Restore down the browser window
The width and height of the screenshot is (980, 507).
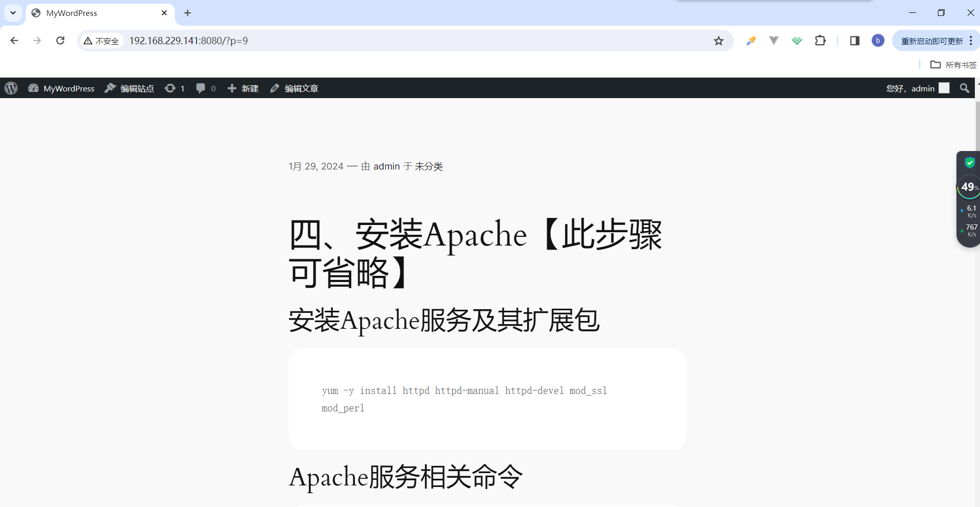coord(941,13)
